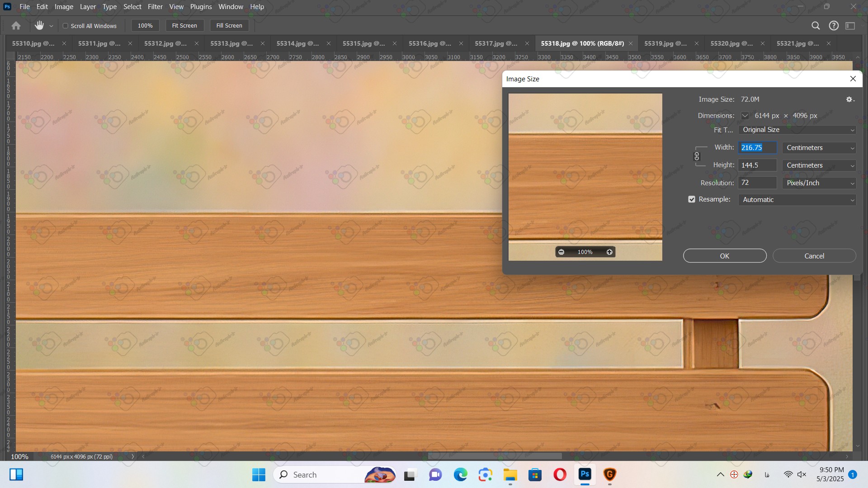Click Cancel in Image Size dialog
Image resolution: width=868 pixels, height=488 pixels.
point(814,256)
